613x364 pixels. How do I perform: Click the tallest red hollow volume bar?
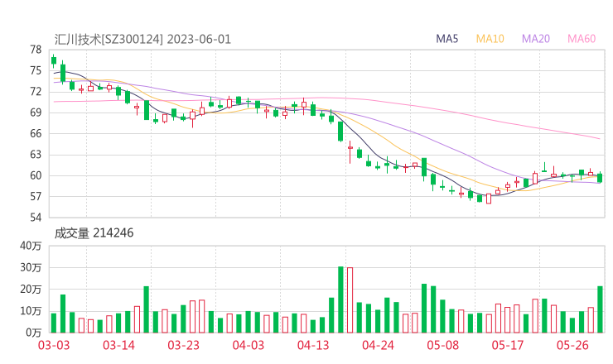(x=350, y=300)
